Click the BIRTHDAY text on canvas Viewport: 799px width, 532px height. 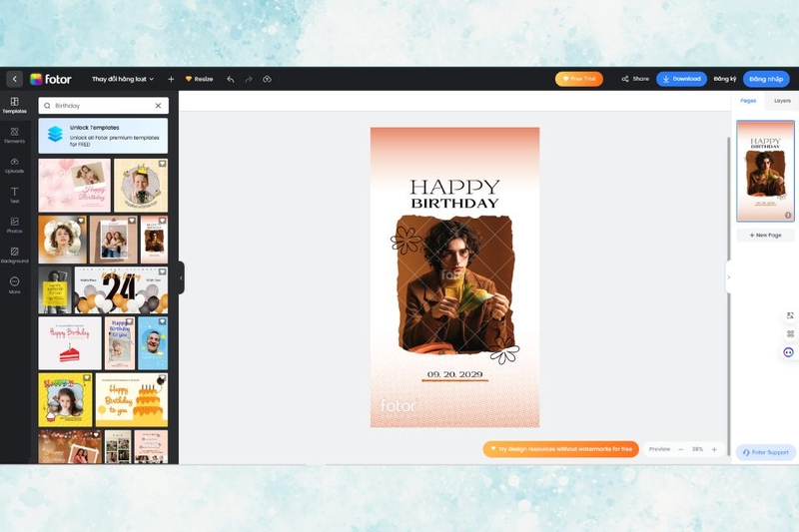(x=454, y=204)
